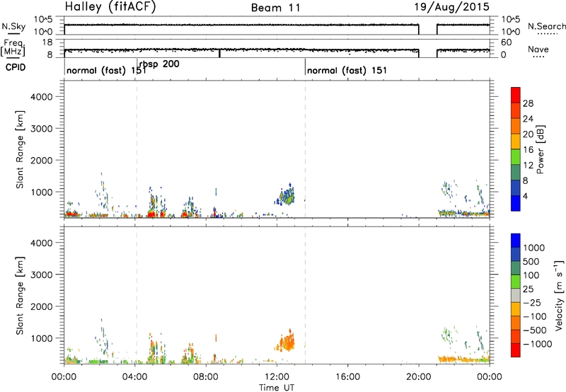Select the "08:00" time tick label
This screenshot has width=566, height=392.
tap(206, 377)
